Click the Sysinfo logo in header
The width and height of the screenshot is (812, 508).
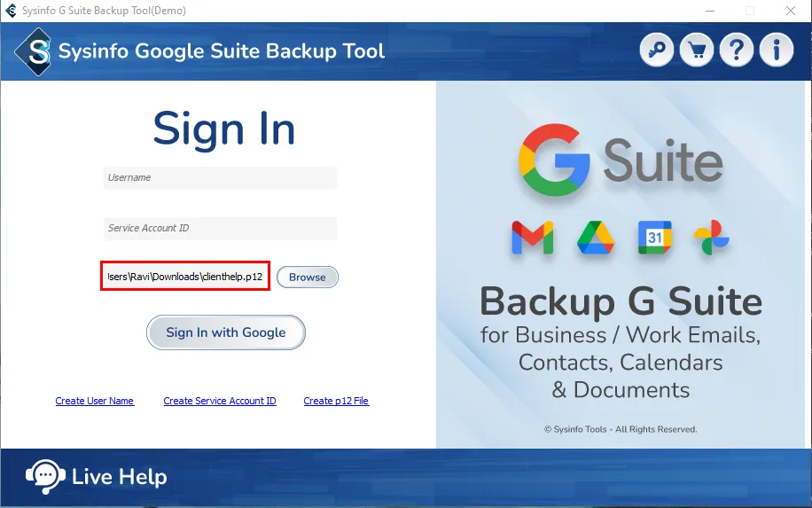tap(34, 51)
